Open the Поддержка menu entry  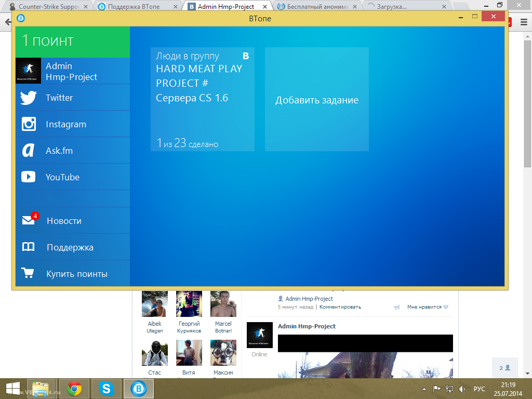pyautogui.click(x=73, y=247)
